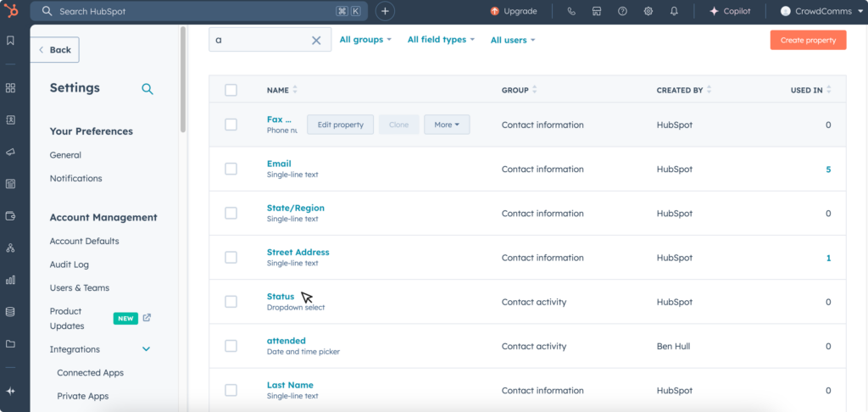Tick the select-all checkbox in header
The width and height of the screenshot is (868, 412).
231,90
